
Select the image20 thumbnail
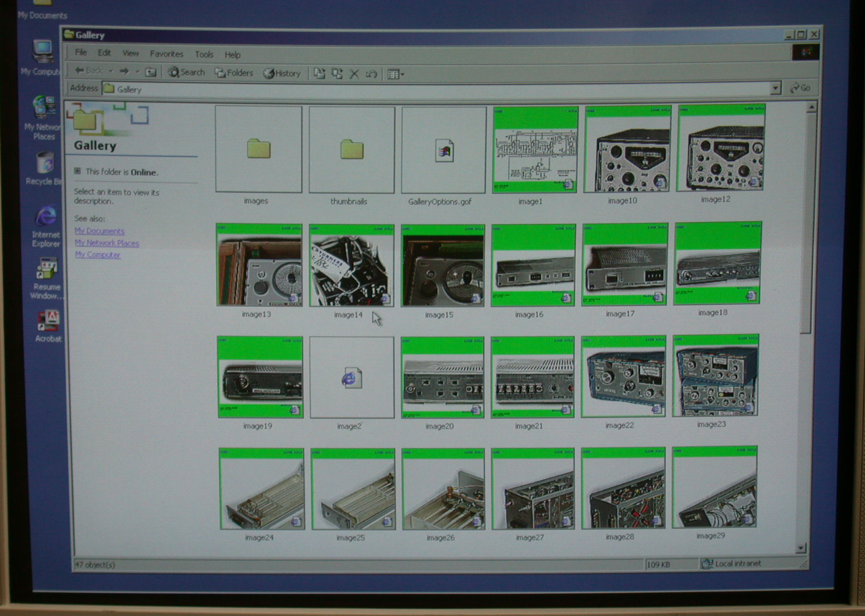point(443,377)
